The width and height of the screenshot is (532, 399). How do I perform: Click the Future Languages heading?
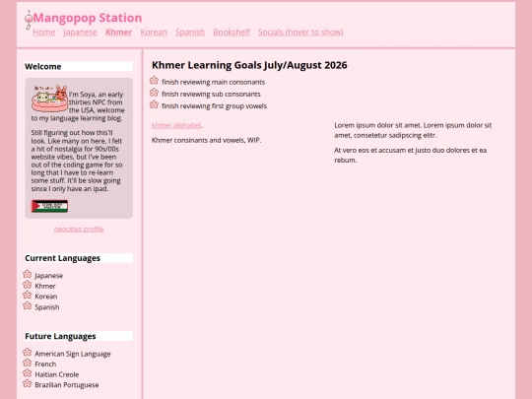pyautogui.click(x=79, y=336)
